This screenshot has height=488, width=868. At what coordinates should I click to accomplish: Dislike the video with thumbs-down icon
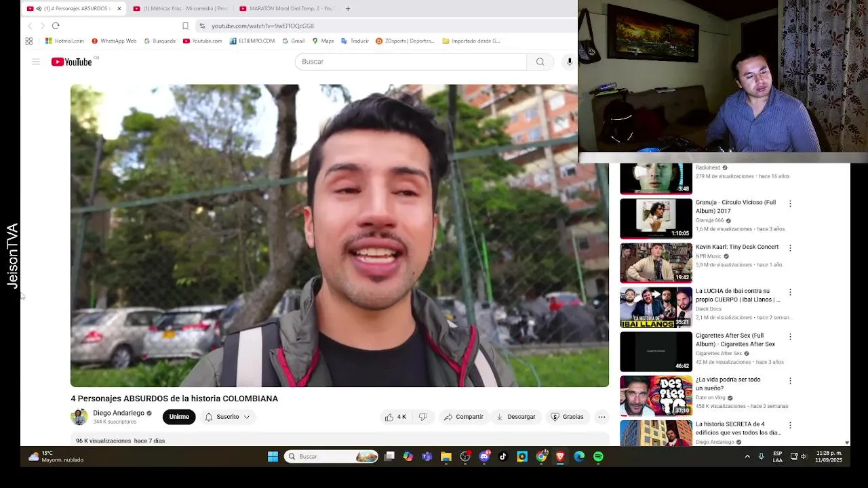click(422, 417)
